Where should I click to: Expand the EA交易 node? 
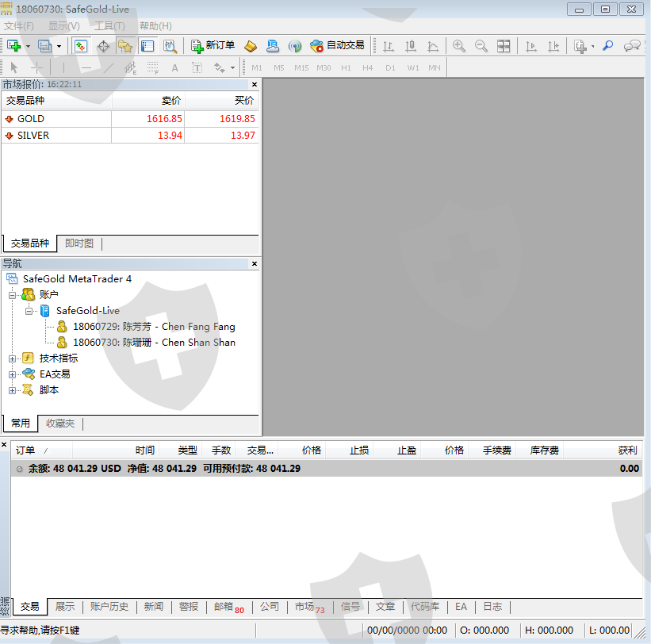(13, 374)
